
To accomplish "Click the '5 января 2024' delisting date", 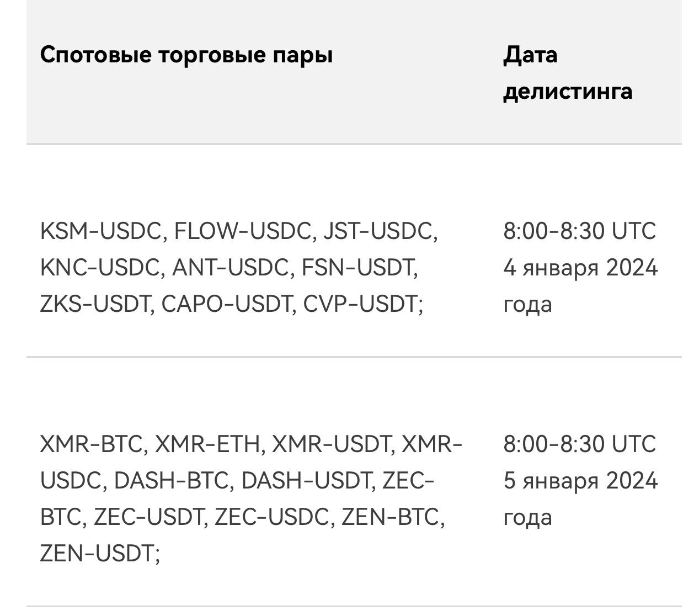I will tap(580, 481).
